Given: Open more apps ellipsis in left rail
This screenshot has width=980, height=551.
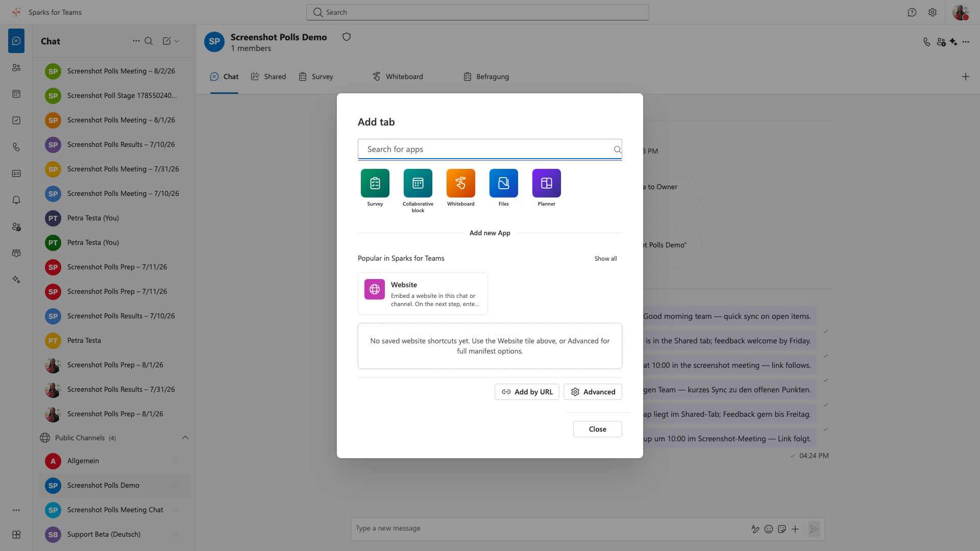Looking at the screenshot, I should [16, 510].
